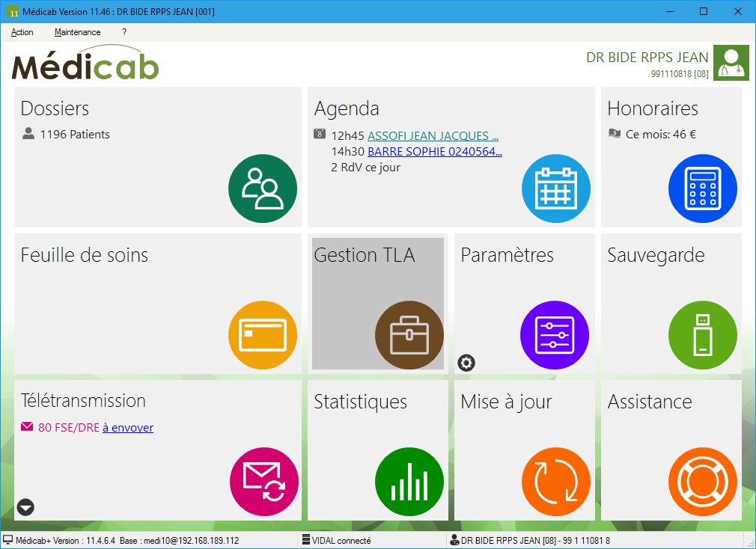Viewport: 756px width, 549px height.
Task: Click the small gear icon in Paramètres tile
Action: pyautogui.click(x=466, y=364)
